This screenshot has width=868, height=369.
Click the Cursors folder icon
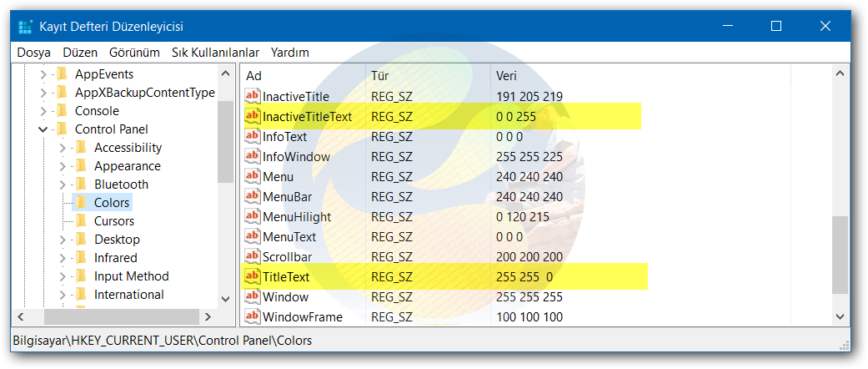[82, 220]
